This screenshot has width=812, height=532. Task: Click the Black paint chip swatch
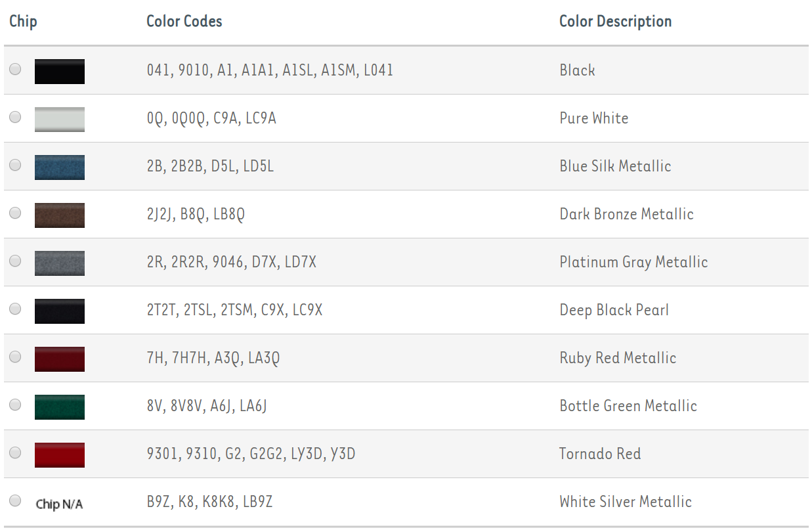pyautogui.click(x=60, y=71)
